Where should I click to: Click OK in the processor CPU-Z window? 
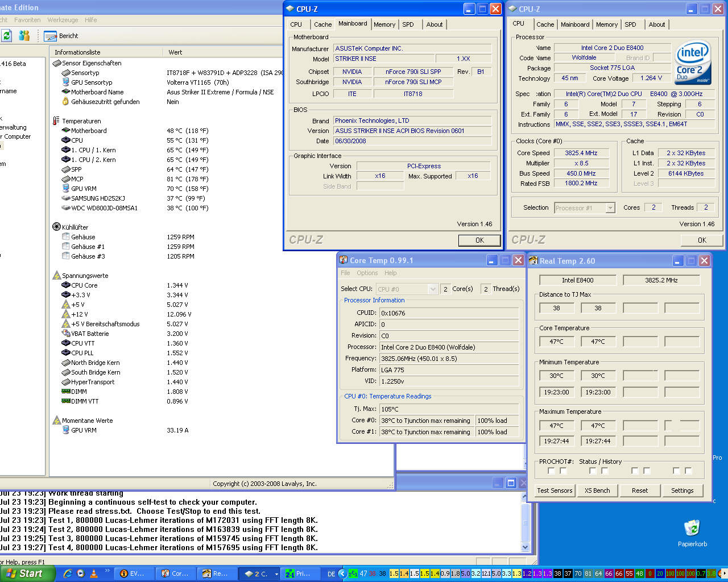(702, 240)
